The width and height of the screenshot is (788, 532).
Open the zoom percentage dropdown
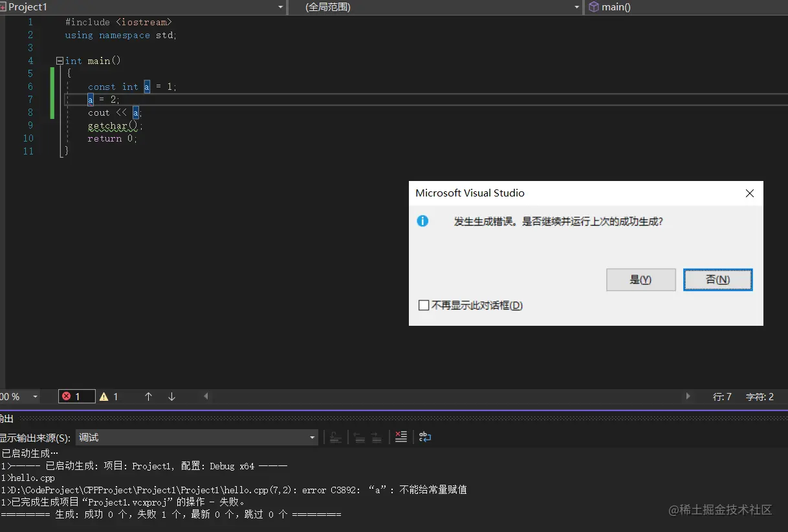[35, 396]
